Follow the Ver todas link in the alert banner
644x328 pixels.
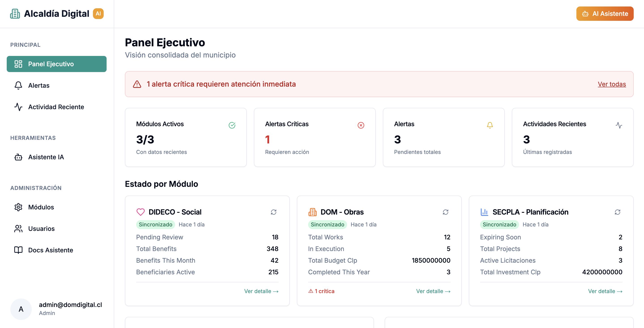612,84
